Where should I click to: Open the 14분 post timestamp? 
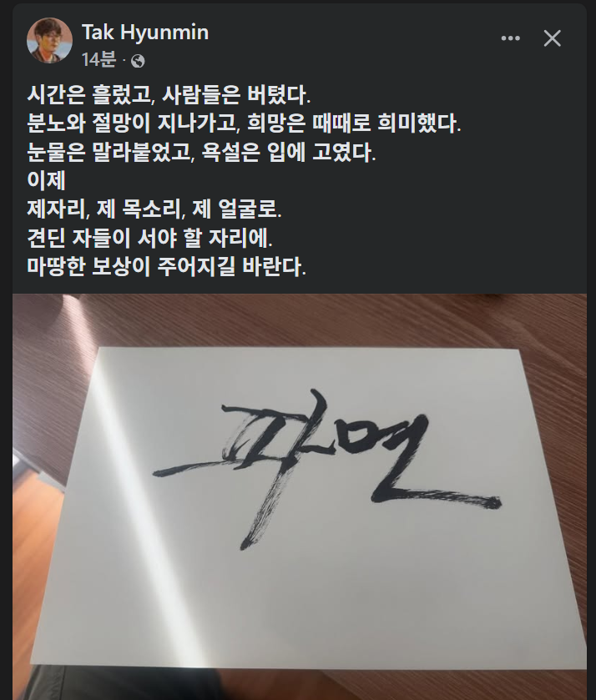click(98, 59)
